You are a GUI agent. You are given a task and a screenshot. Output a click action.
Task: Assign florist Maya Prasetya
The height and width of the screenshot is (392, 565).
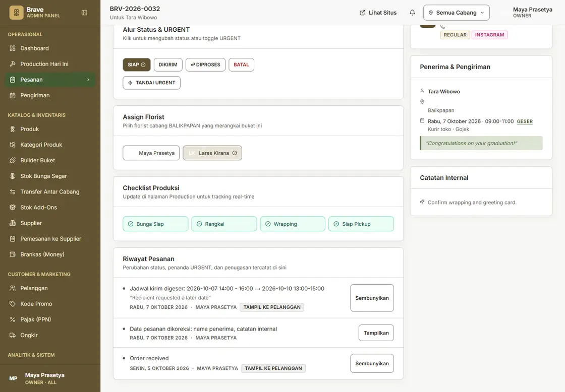(x=151, y=153)
